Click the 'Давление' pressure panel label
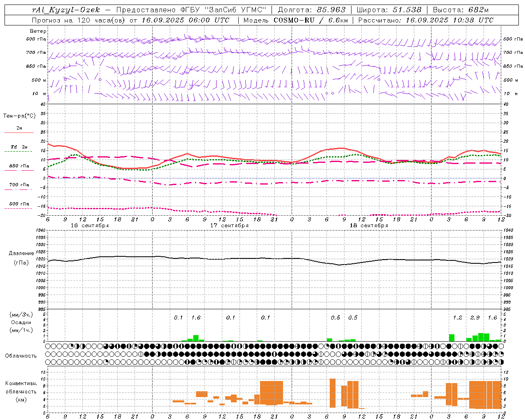The width and height of the screenshot is (525, 420). tap(21, 253)
